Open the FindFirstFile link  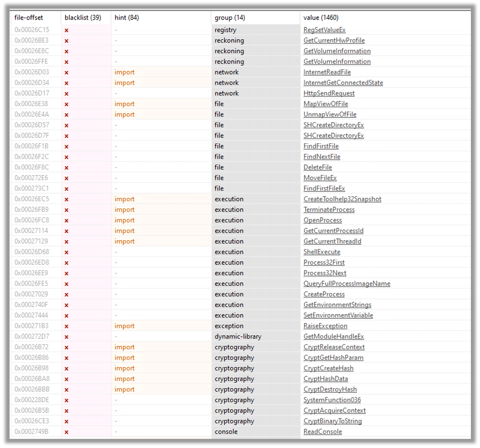pos(321,146)
